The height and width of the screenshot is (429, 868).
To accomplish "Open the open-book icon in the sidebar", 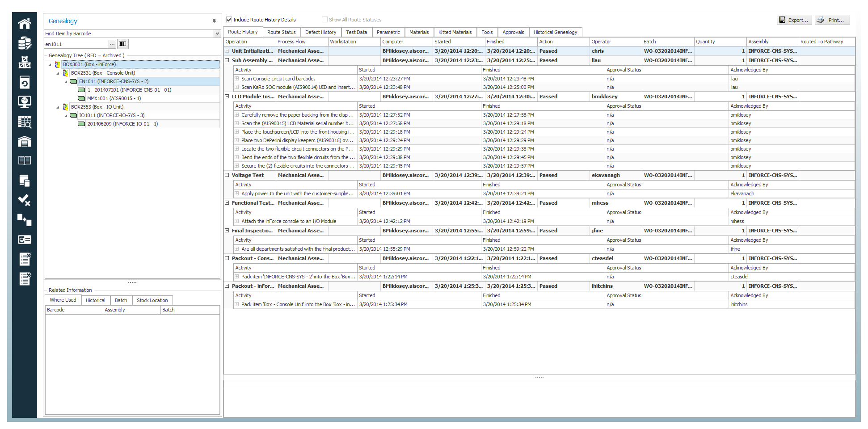I will [25, 160].
